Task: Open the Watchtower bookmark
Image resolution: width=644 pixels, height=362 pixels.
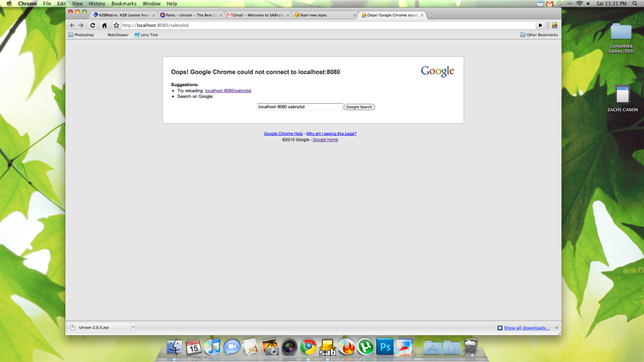Action: (x=118, y=35)
